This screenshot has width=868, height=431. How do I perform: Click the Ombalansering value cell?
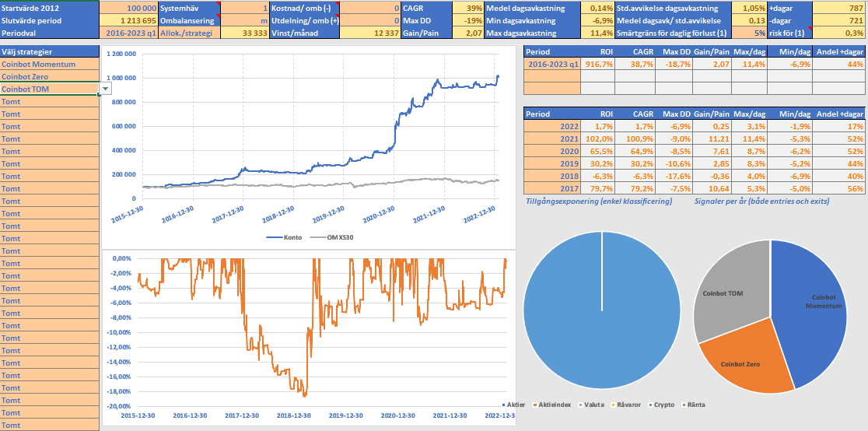tap(244, 20)
